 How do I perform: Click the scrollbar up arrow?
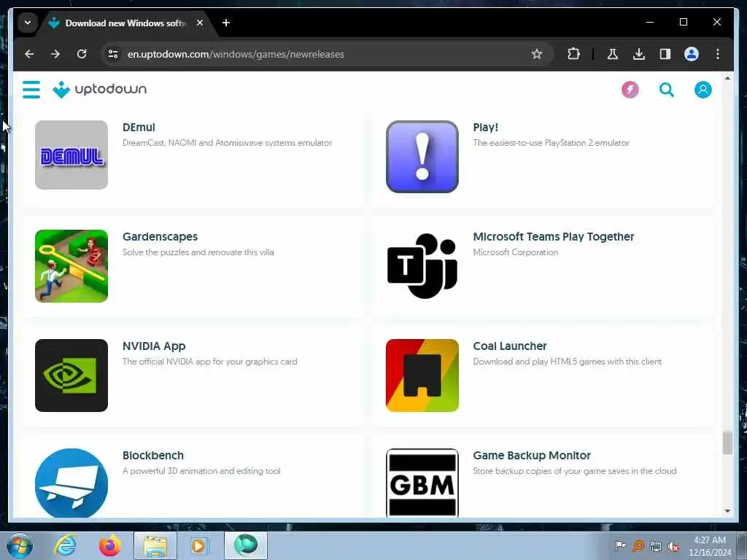point(727,78)
